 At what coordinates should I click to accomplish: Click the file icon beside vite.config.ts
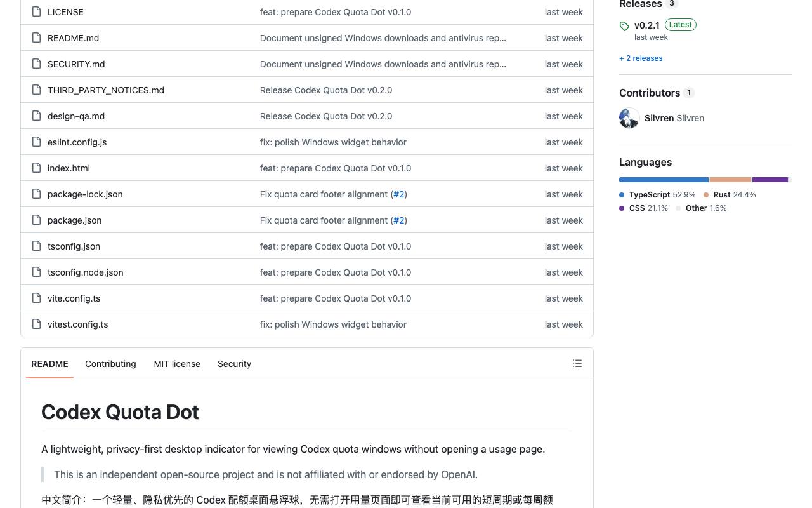pos(36,298)
